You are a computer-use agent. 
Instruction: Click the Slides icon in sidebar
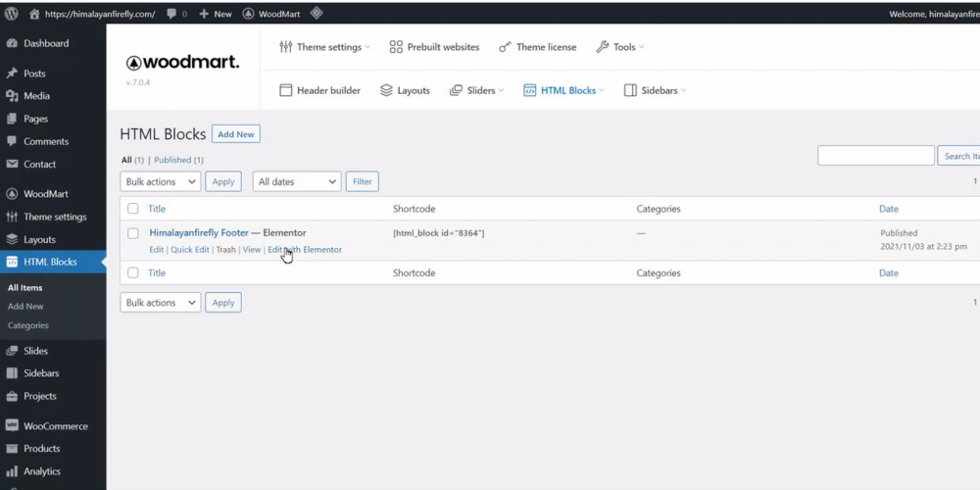12,351
